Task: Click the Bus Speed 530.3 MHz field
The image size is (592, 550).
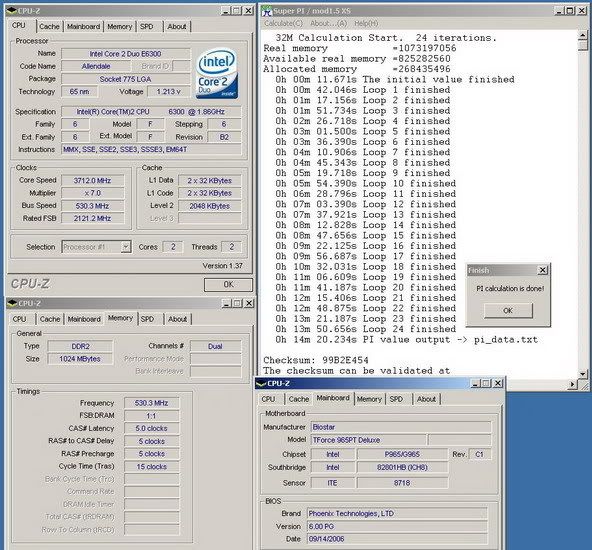Action: click(92, 206)
